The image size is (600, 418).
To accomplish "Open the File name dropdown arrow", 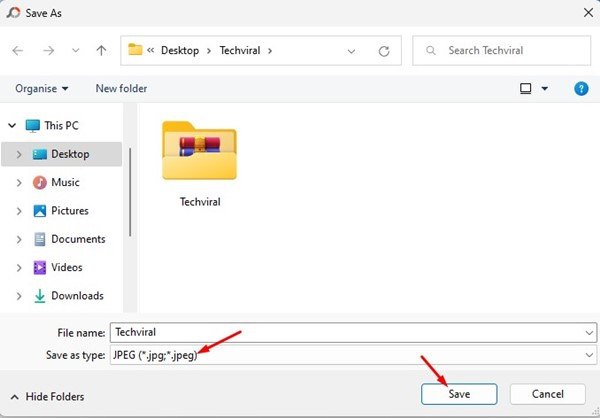I will click(589, 333).
